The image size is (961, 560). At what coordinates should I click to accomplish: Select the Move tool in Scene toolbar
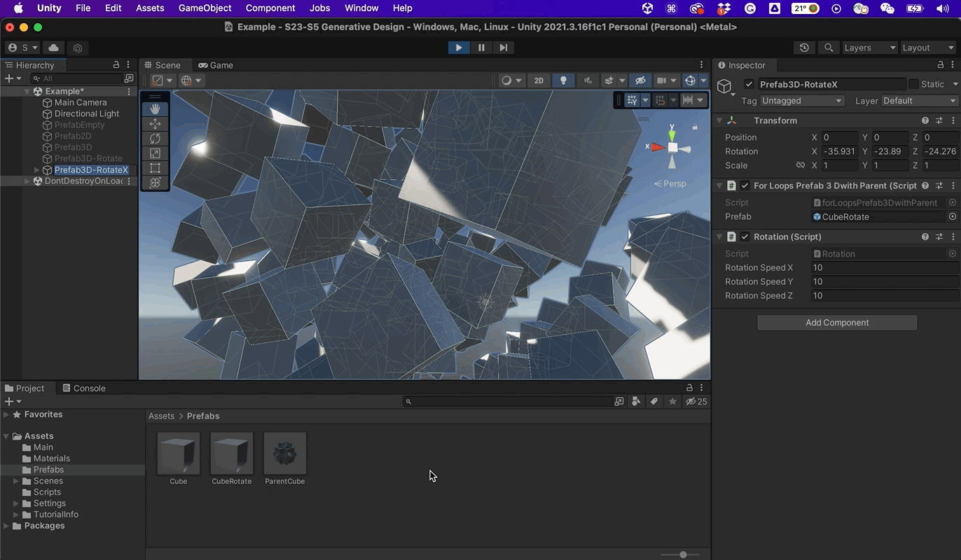(x=155, y=124)
